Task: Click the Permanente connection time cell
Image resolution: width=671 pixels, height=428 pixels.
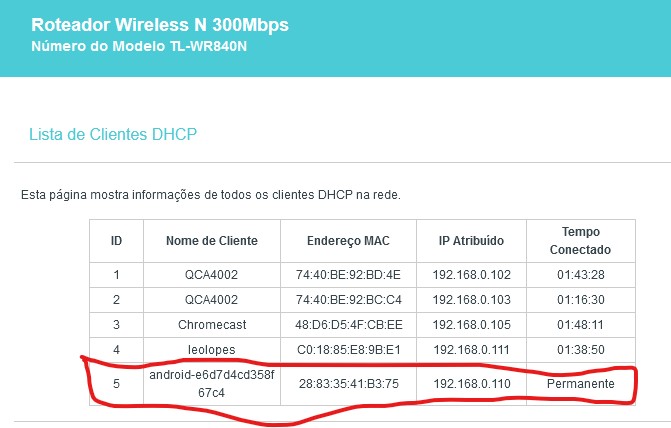Action: (x=581, y=383)
